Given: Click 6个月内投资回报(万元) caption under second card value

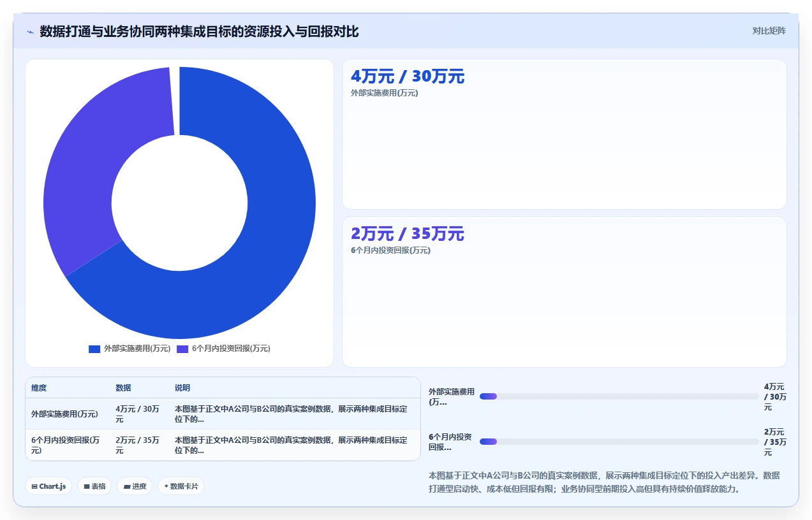Looking at the screenshot, I should (390, 250).
